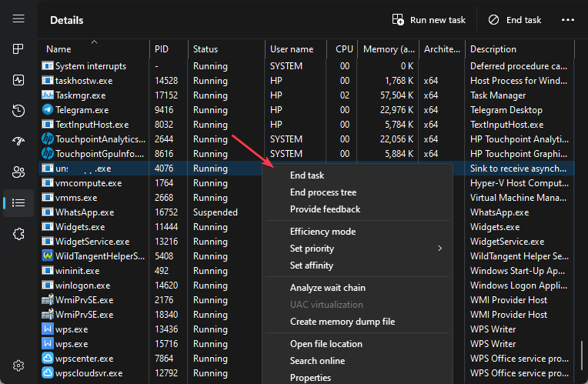
Task: Click PID 4076 in the selected row
Action: (x=164, y=169)
